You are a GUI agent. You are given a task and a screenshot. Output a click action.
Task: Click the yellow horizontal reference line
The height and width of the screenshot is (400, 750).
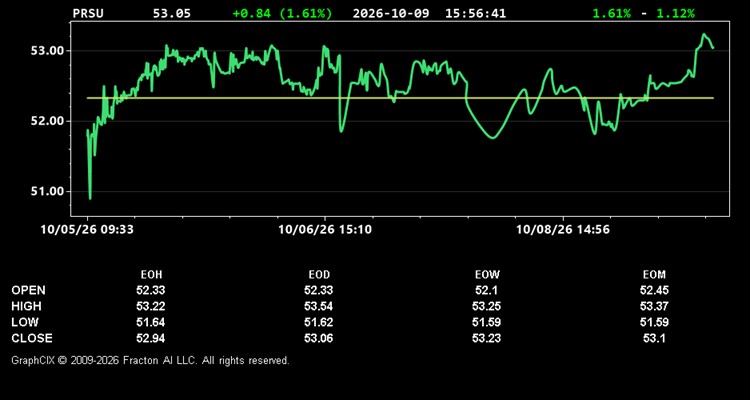click(x=400, y=98)
